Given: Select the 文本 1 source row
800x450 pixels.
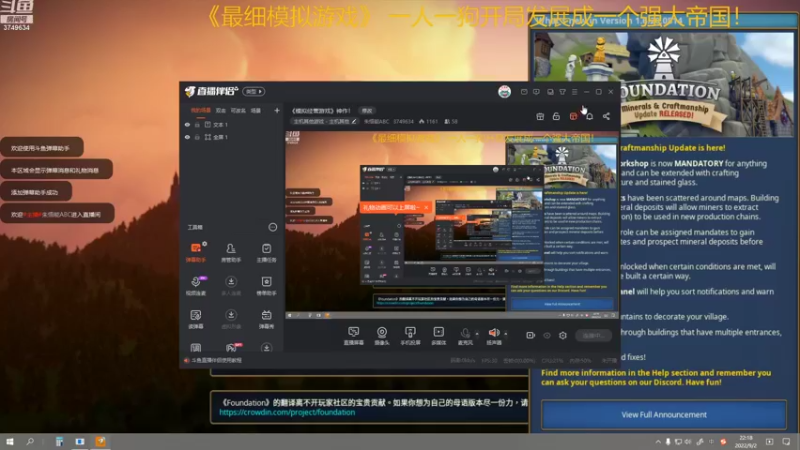Looking at the screenshot, I should point(232,124).
